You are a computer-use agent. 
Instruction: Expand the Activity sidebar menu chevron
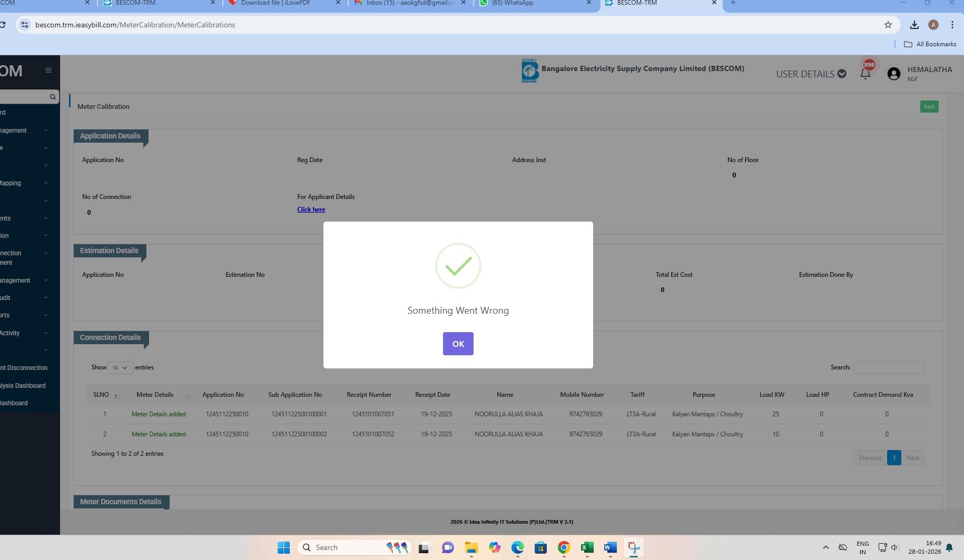click(46, 333)
